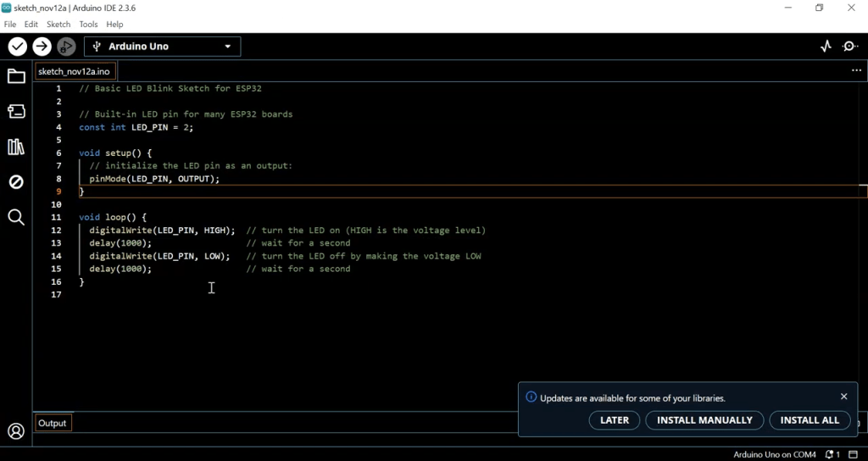Click the info icon in update notification
The height and width of the screenshot is (461, 868).
(531, 397)
